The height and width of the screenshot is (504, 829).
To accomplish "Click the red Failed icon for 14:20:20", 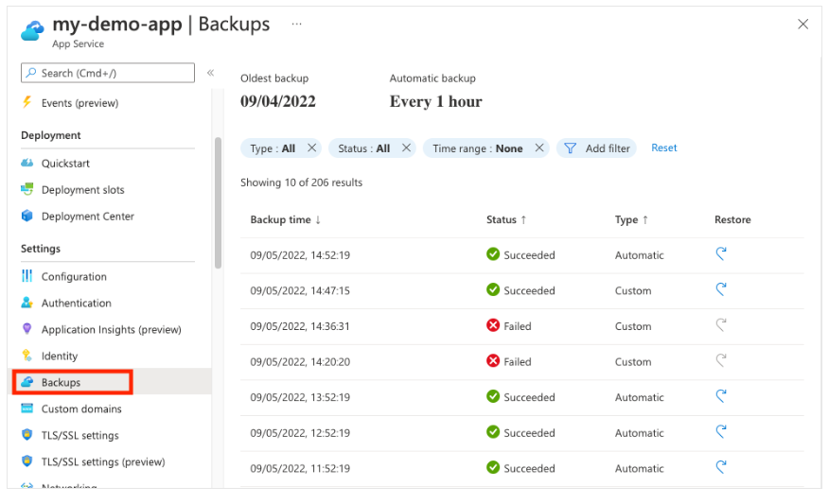I will (493, 361).
